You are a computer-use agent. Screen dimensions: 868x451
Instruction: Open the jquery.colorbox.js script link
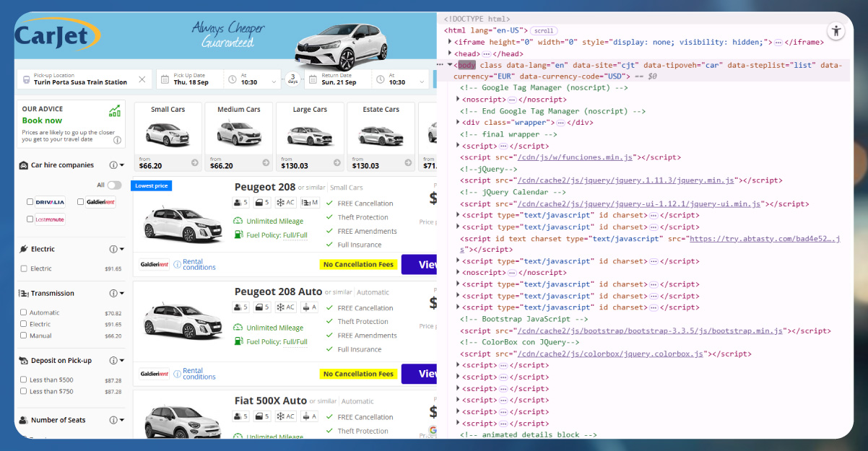point(611,354)
